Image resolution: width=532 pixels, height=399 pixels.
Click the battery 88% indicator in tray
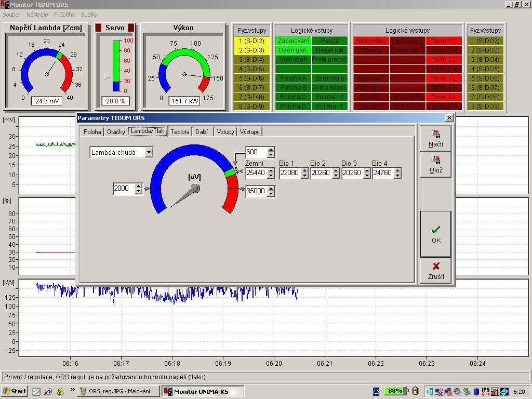(395, 391)
